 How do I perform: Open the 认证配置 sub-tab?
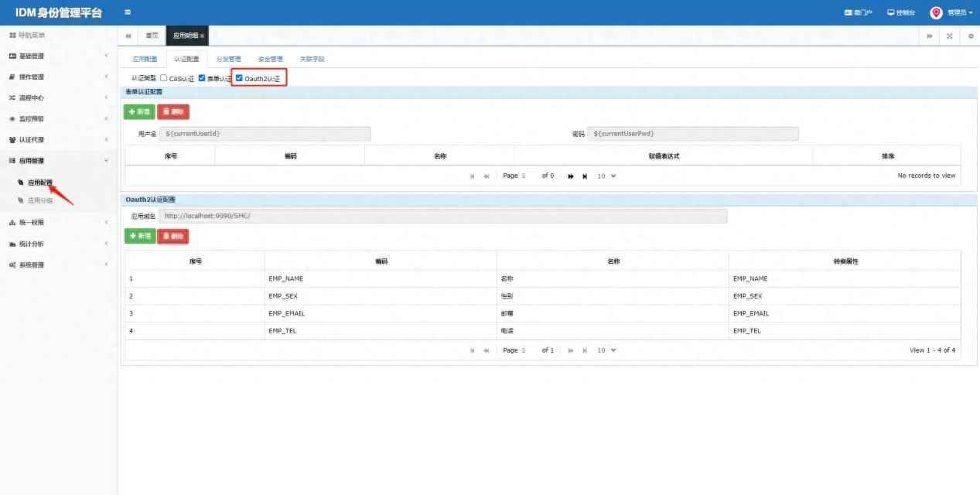click(186, 59)
